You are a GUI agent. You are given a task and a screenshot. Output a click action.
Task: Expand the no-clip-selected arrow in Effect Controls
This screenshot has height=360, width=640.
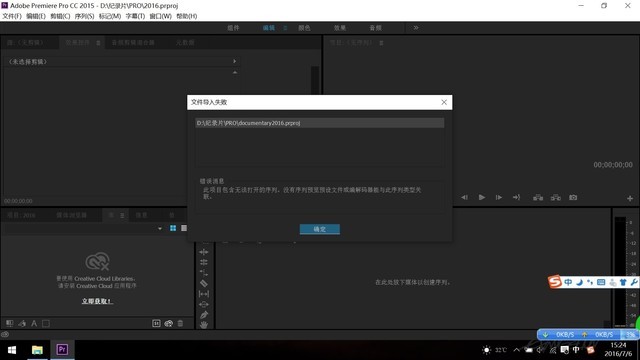(234, 61)
